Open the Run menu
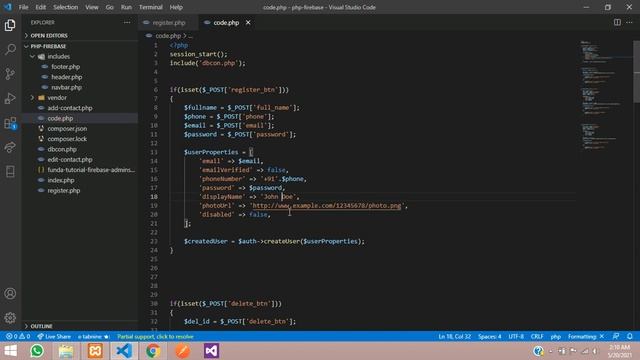Screen dimensions: 640x360 [126, 7]
